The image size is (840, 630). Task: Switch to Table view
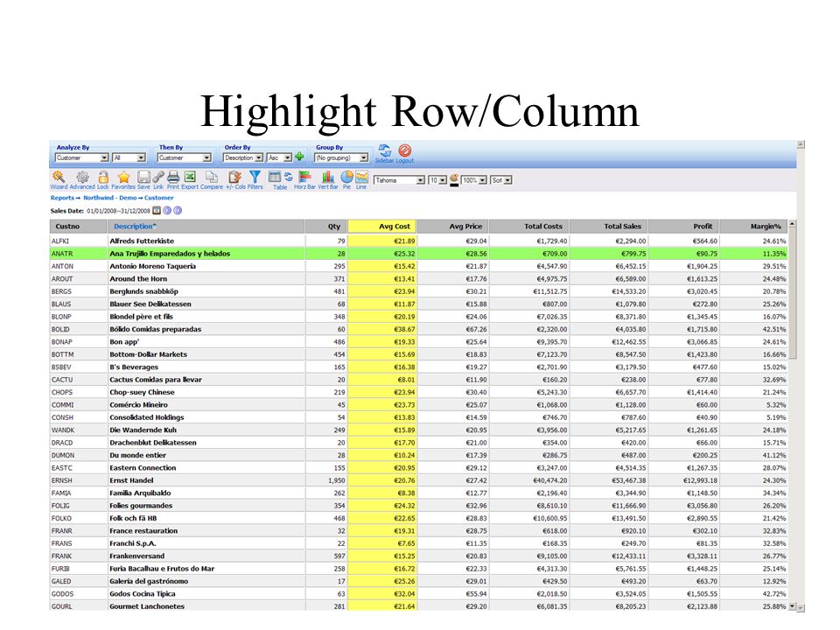275,178
